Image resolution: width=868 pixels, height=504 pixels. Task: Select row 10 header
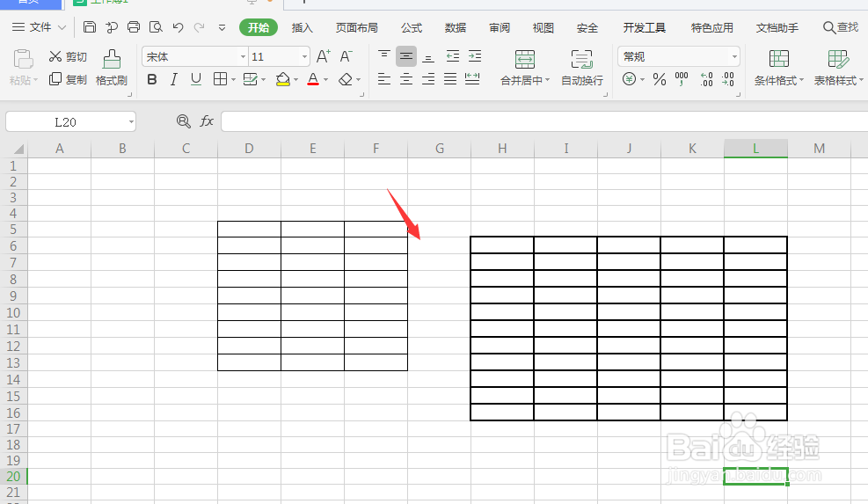pyautogui.click(x=13, y=313)
